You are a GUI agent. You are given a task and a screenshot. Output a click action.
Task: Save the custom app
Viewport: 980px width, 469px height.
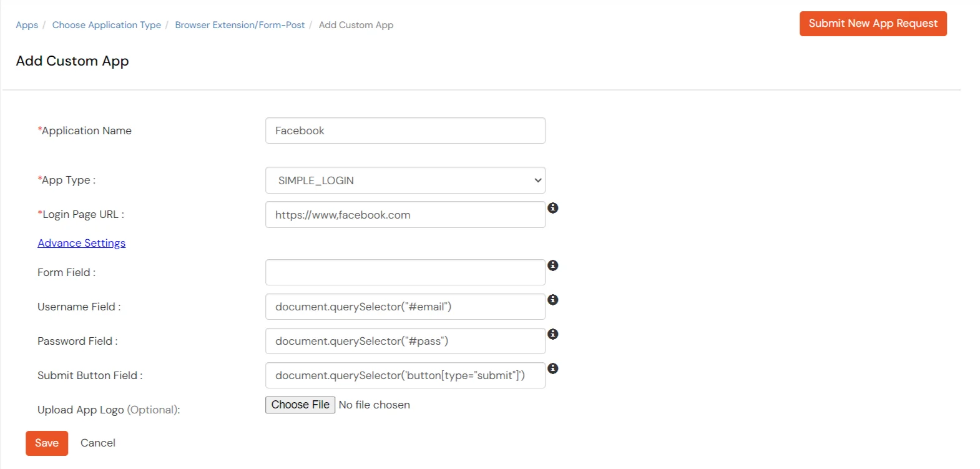pyautogui.click(x=47, y=443)
